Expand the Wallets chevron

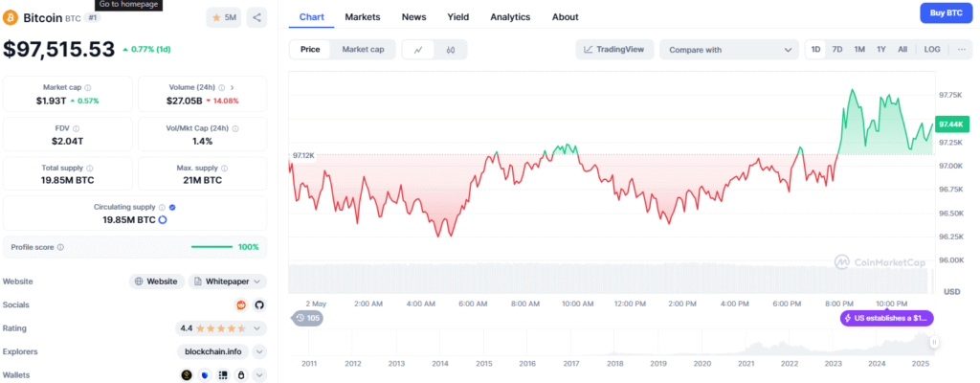coord(259,375)
